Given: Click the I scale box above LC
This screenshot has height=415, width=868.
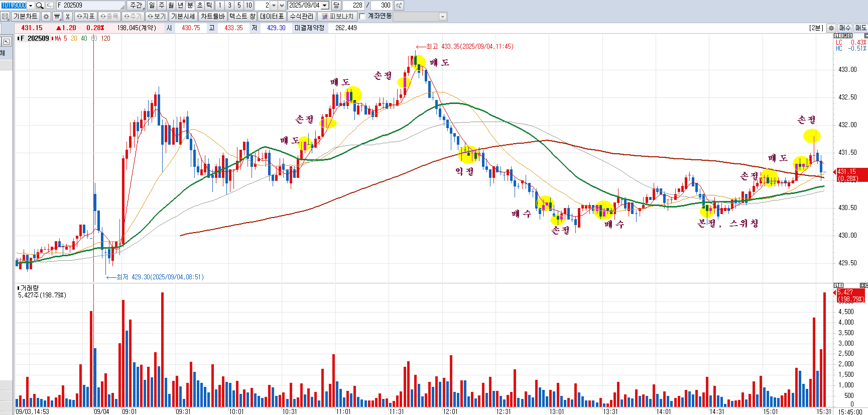Looking at the screenshot, I should 841,36.
